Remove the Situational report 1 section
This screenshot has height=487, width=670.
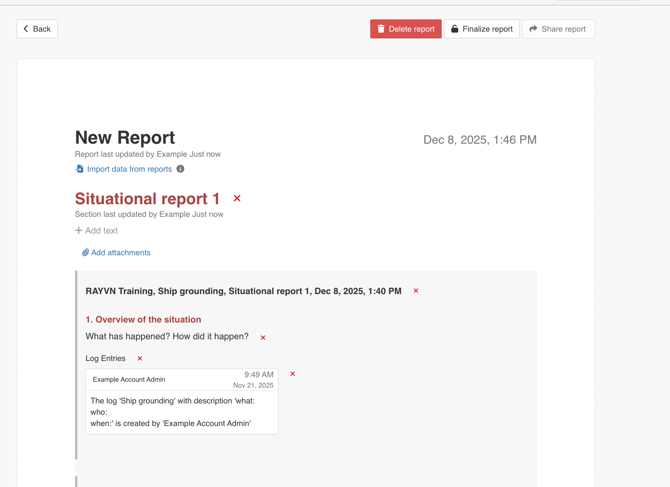237,199
